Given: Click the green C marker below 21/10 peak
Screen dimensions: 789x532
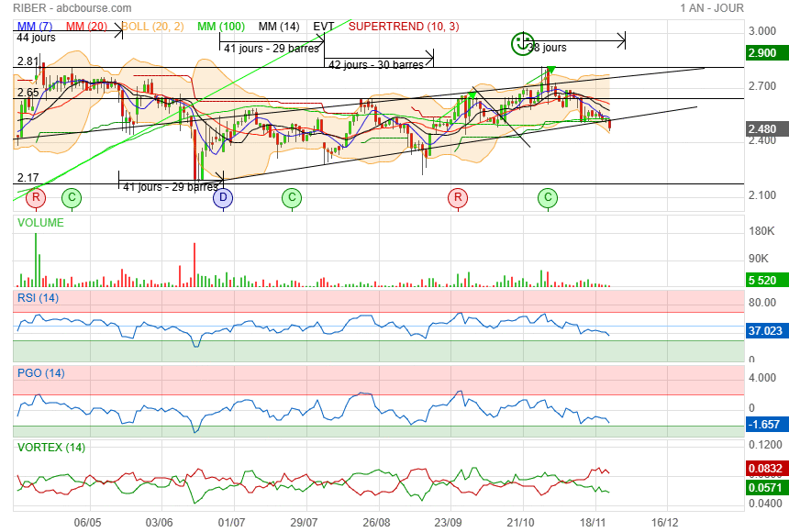Looking at the screenshot, I should coord(548,197).
